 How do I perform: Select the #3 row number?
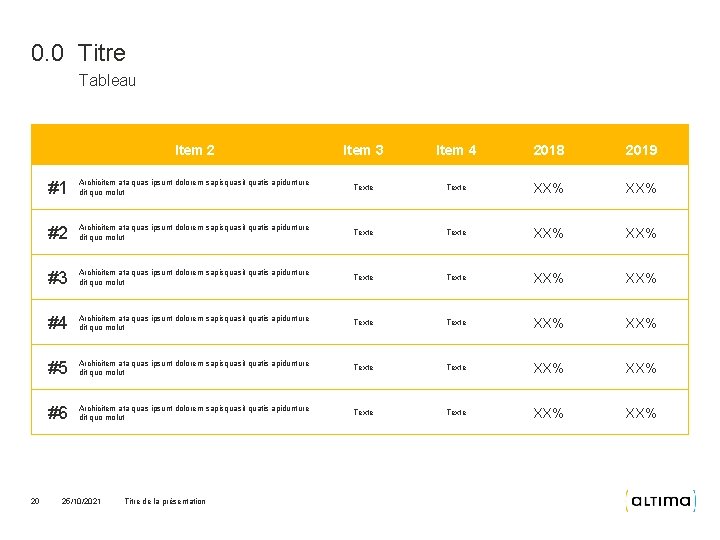[x=57, y=278]
